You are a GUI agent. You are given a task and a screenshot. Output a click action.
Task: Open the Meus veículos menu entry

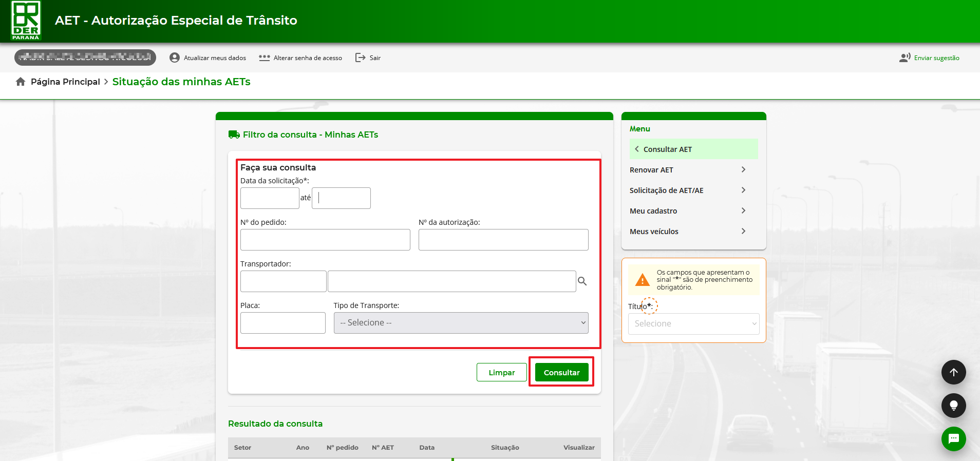click(x=687, y=232)
